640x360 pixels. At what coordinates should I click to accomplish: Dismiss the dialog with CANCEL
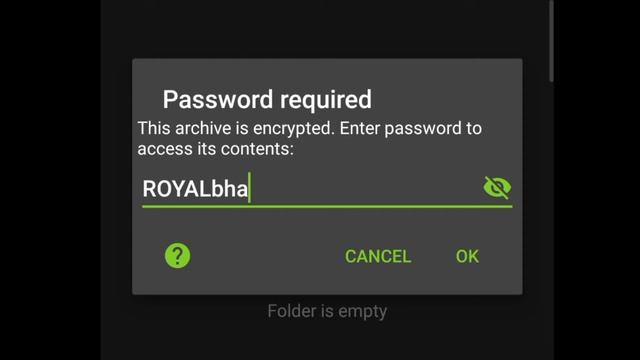[x=378, y=256]
